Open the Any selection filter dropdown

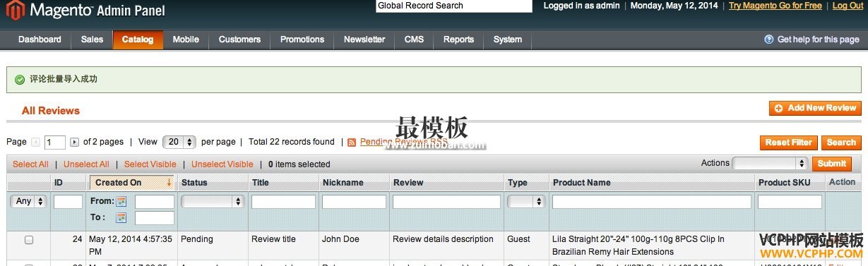[x=28, y=201]
